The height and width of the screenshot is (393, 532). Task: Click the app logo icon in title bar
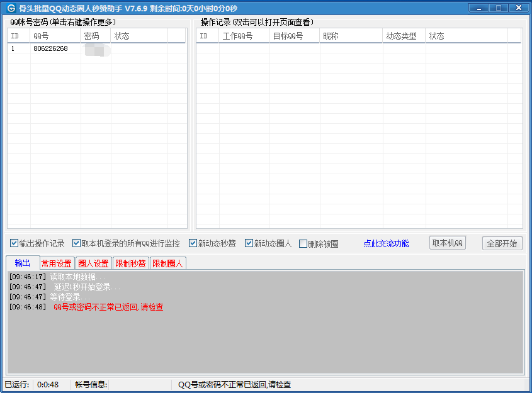tap(11, 8)
